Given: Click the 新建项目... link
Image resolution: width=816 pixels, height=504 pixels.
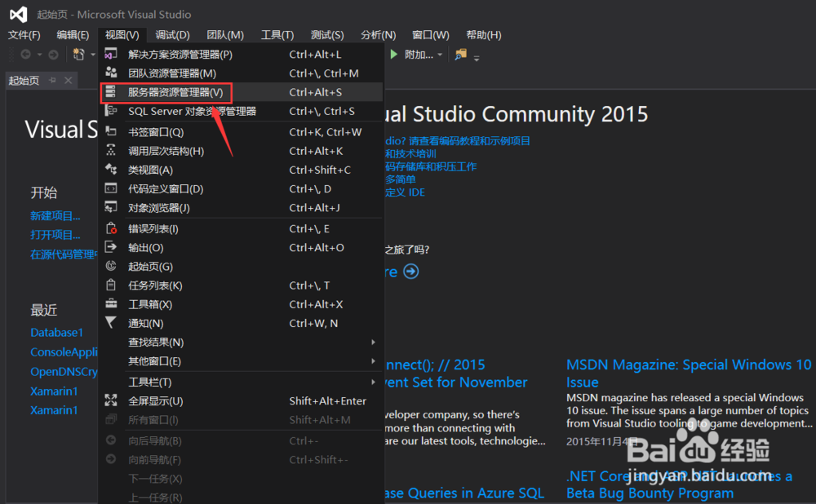Looking at the screenshot, I should (x=55, y=215).
